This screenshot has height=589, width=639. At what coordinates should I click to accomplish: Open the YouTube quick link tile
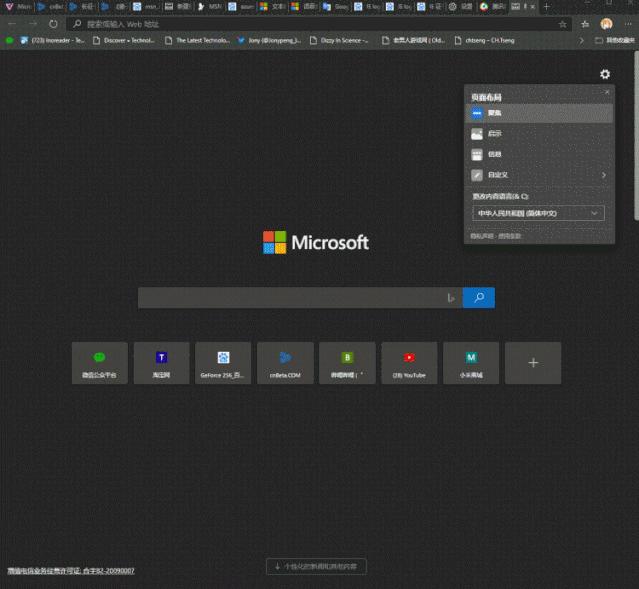(x=409, y=362)
